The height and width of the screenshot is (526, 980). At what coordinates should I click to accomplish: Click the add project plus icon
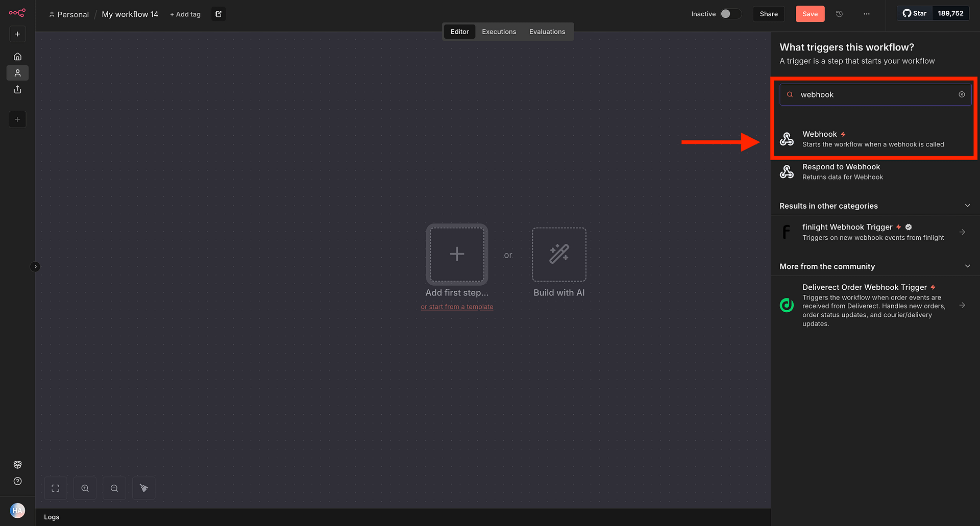coord(17,119)
